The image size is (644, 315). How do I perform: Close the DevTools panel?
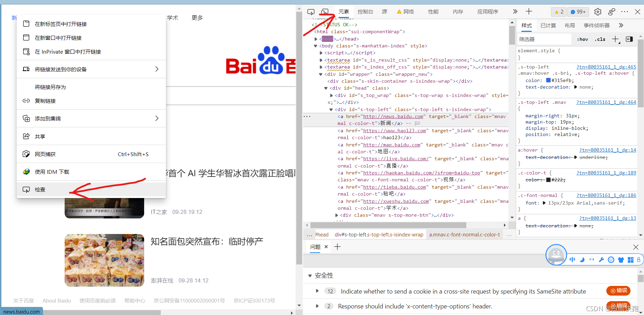pyautogui.click(x=638, y=12)
